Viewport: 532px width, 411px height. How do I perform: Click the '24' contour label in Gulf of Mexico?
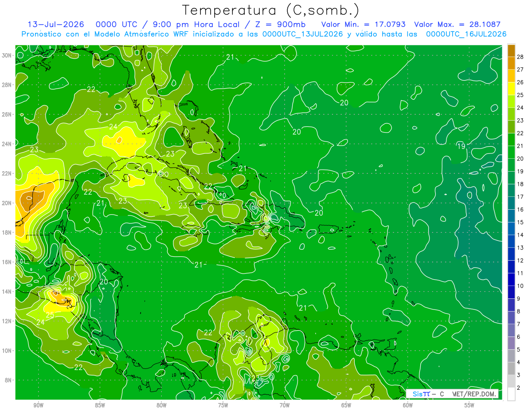coord(113,127)
